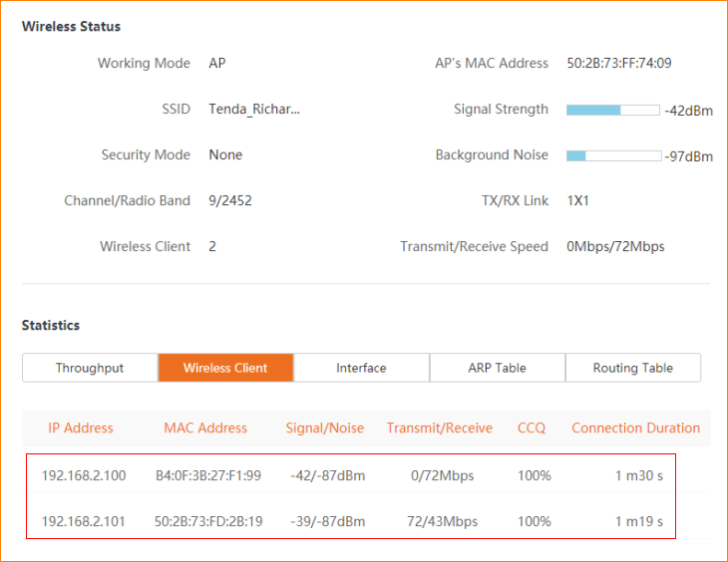
Task: Open the ARP Table tab
Action: click(x=497, y=368)
